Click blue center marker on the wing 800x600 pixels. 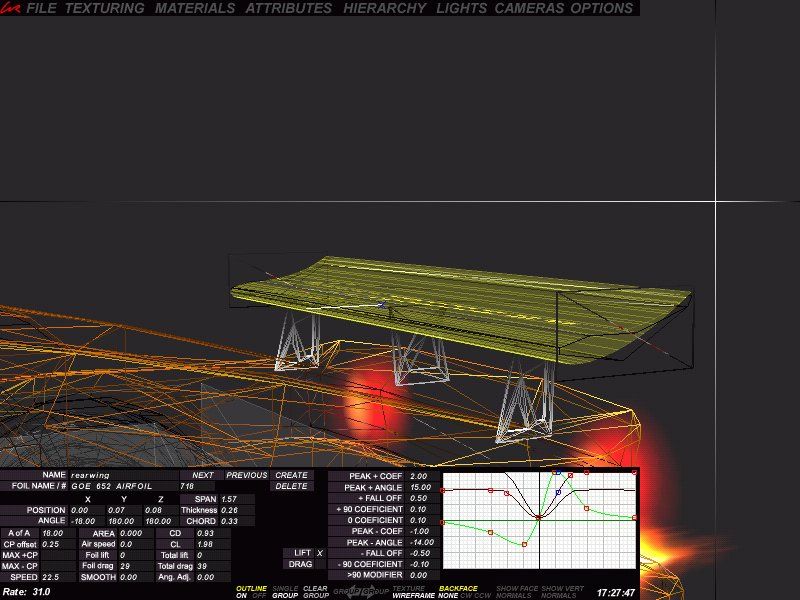point(381,305)
